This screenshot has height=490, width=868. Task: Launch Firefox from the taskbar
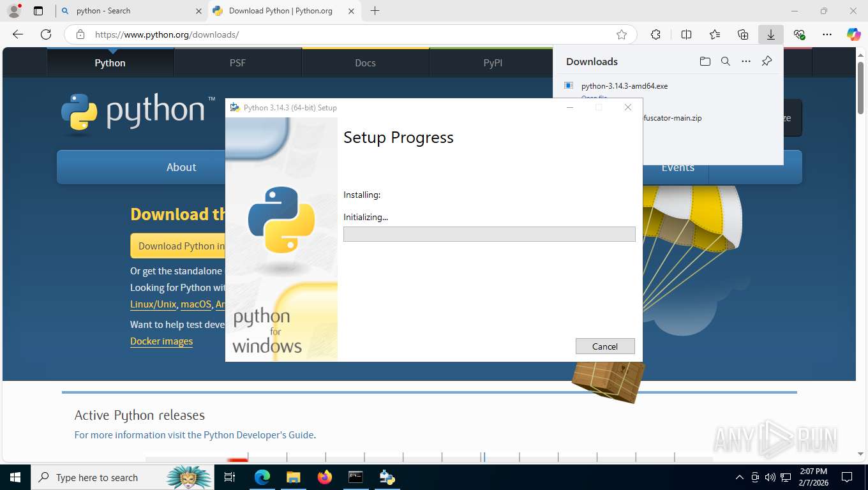(325, 477)
